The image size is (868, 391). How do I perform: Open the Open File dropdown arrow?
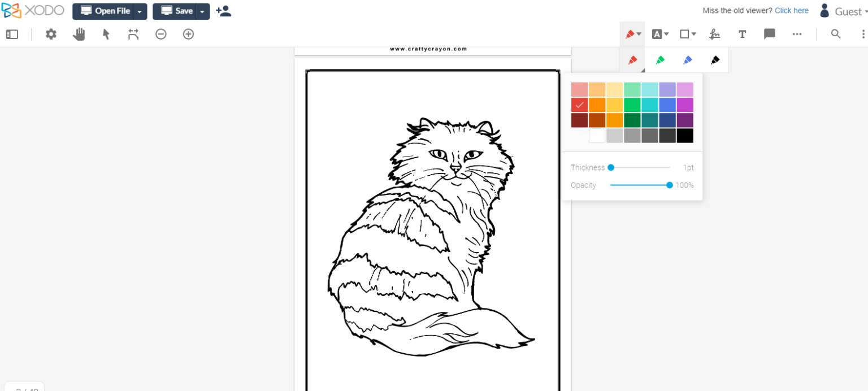(x=140, y=11)
